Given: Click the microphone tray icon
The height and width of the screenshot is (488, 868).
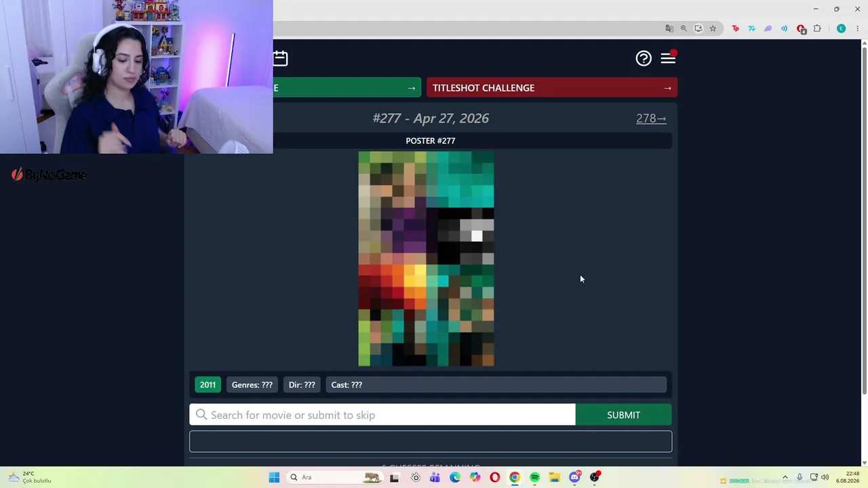Looking at the screenshot, I should (800, 478).
